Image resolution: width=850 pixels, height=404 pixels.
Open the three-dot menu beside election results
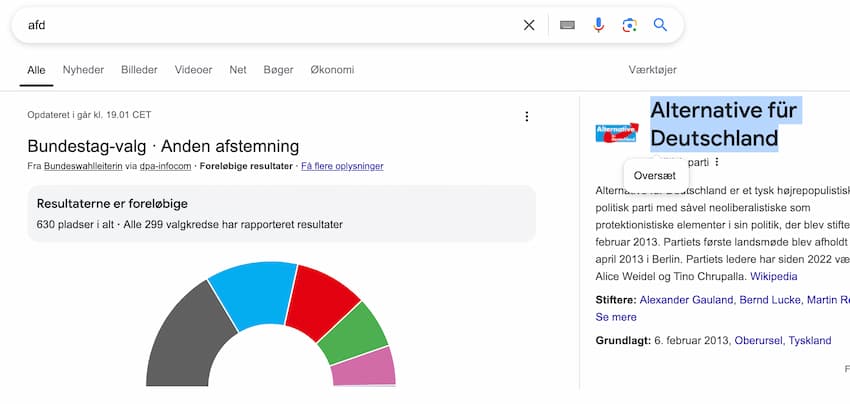point(526,117)
